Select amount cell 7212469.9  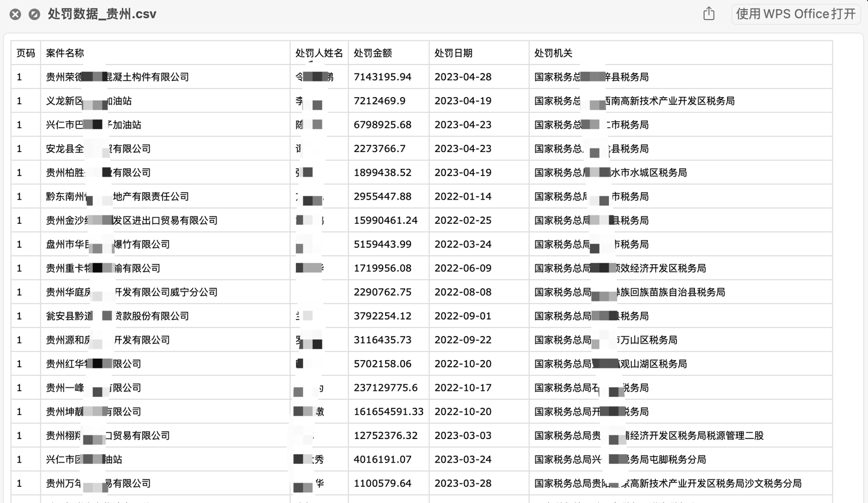coord(389,101)
